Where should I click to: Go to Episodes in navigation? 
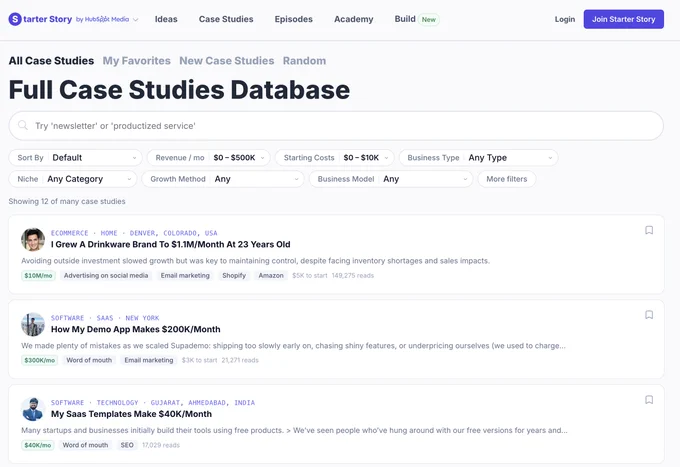294,19
